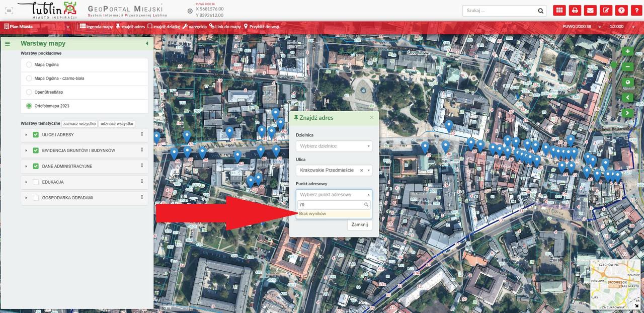Open options dots for ULICE I ADRESY

click(x=142, y=134)
